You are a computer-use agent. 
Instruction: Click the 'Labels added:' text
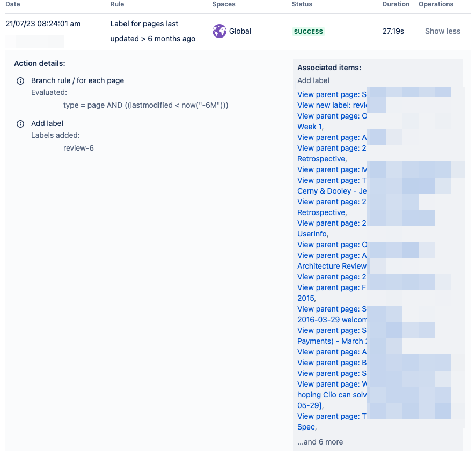(x=55, y=135)
